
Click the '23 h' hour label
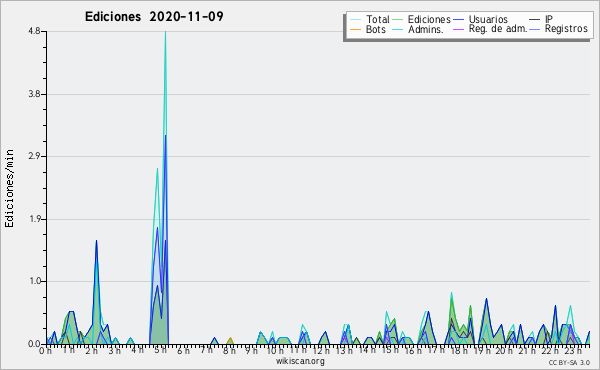point(573,350)
